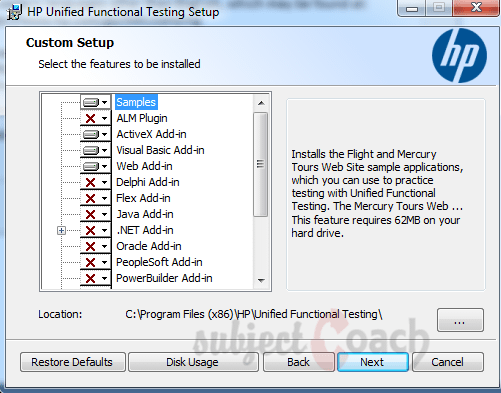Select the Web Add-in feature
The width and height of the screenshot is (501, 393).
[144, 166]
